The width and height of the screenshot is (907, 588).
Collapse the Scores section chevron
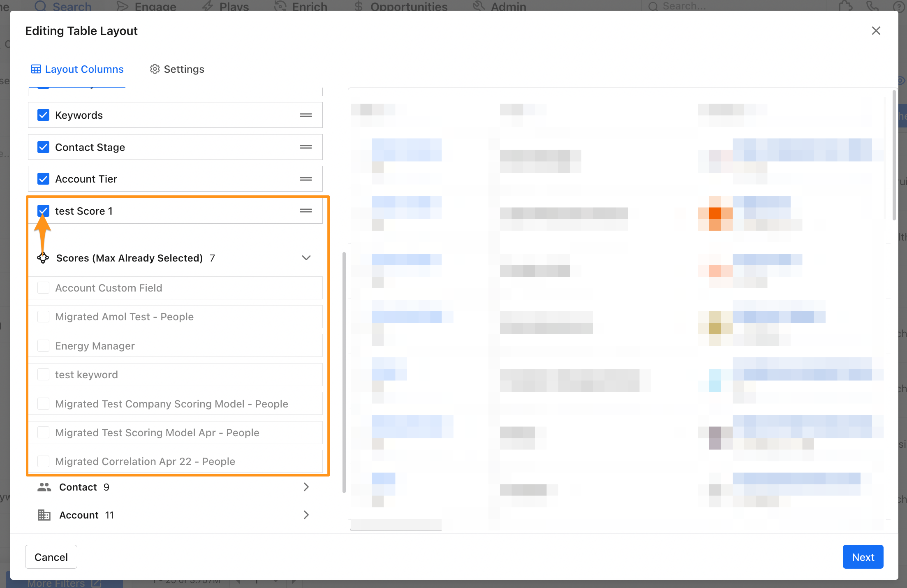306,258
